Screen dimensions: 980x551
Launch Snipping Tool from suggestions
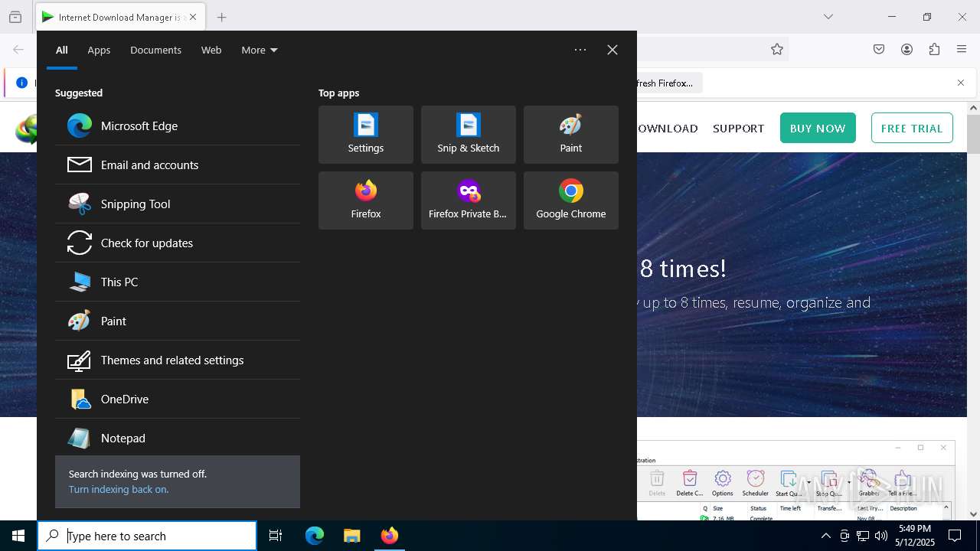pyautogui.click(x=178, y=204)
